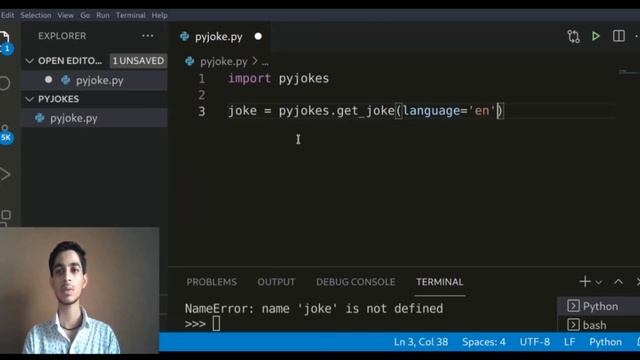
Task: Click the webcam video overlay
Action: point(79,291)
